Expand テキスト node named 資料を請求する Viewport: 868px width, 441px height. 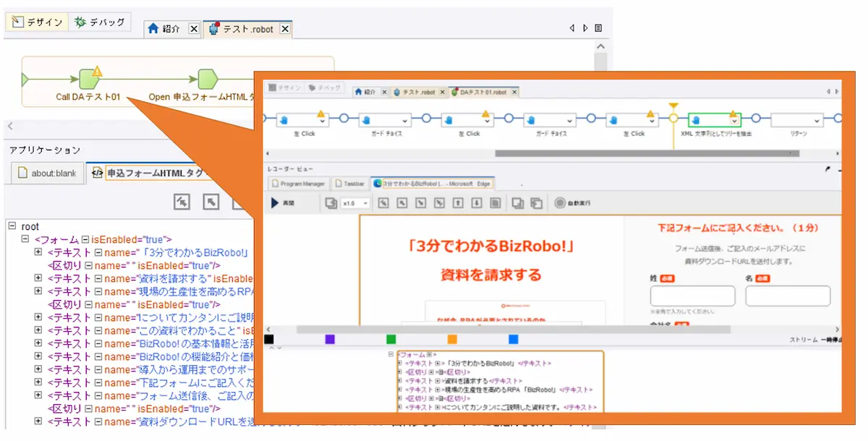point(38,278)
